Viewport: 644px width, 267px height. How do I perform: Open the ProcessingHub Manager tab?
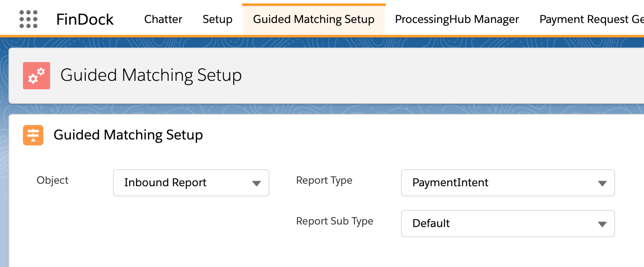pos(457,19)
